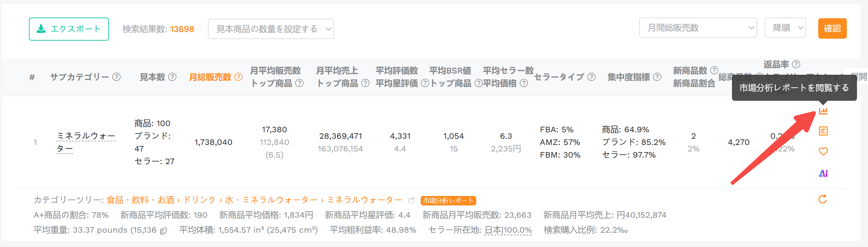Expand the 月間総販売数 sort field dropdown
Image resolution: width=868 pixels, height=247 pixels.
(x=698, y=28)
